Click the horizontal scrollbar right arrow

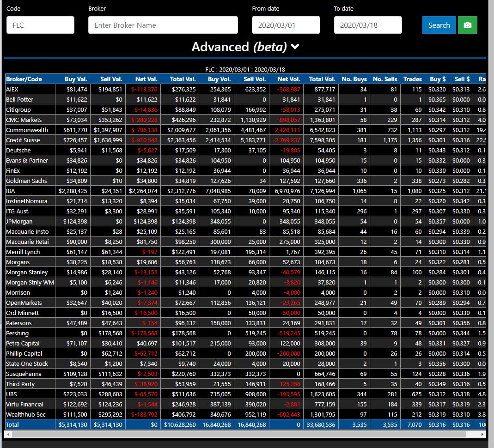482,435
